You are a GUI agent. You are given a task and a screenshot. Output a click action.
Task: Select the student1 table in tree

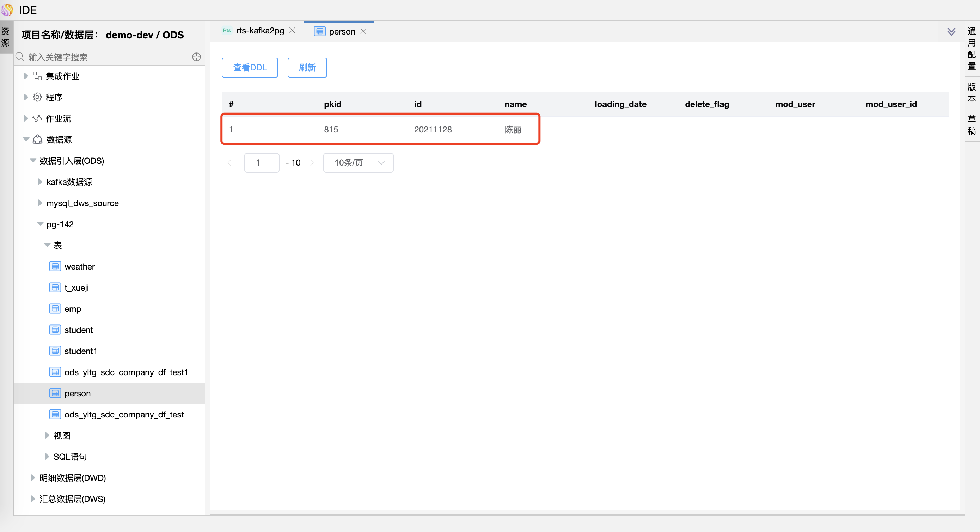(81, 351)
